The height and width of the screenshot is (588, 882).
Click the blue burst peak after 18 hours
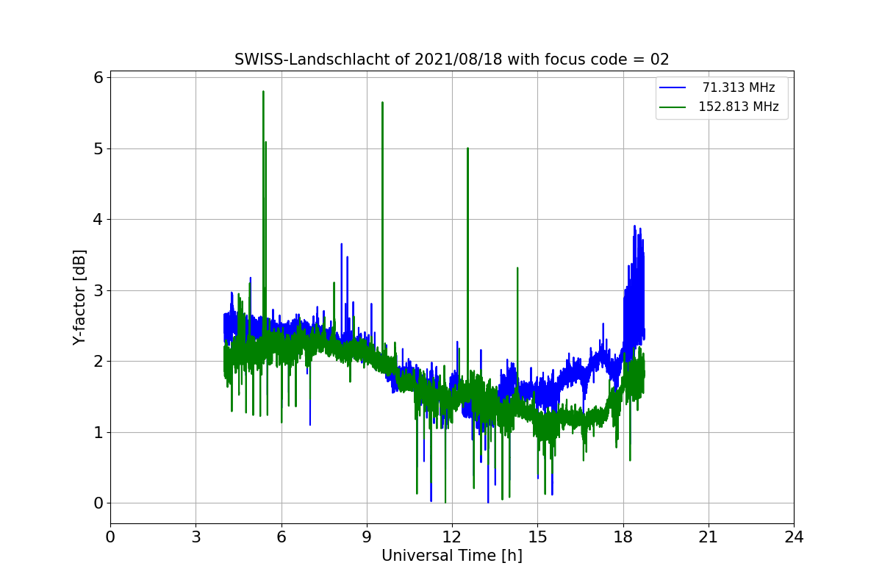click(634, 226)
